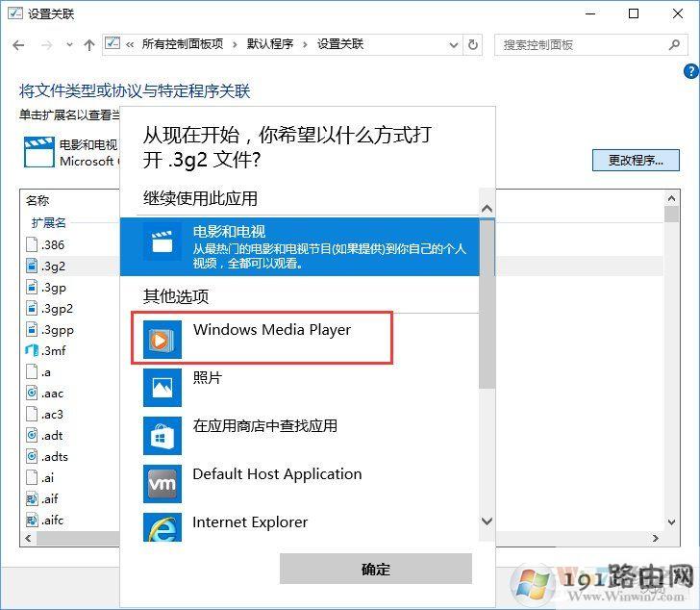Choose 照片 label in the app list

click(208, 378)
